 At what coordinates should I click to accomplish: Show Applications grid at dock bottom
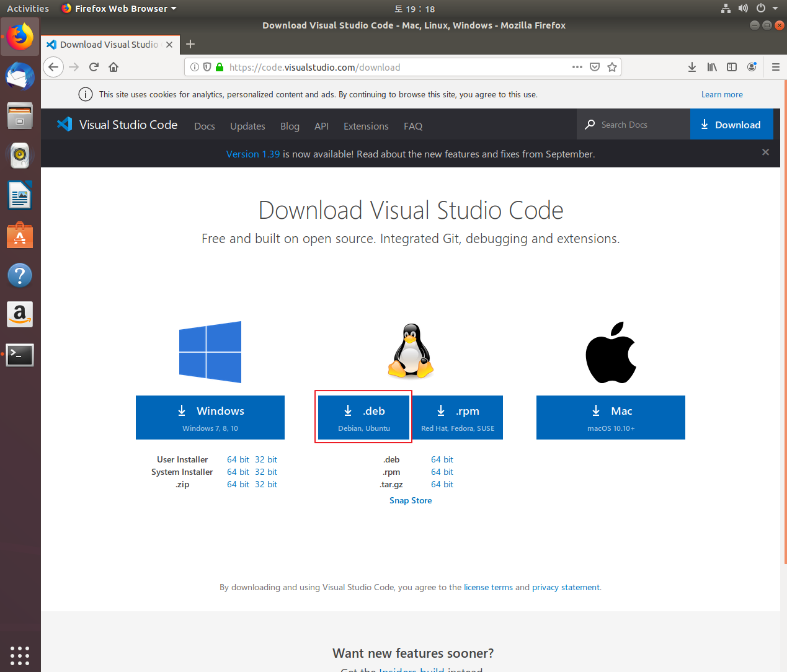pos(20,655)
